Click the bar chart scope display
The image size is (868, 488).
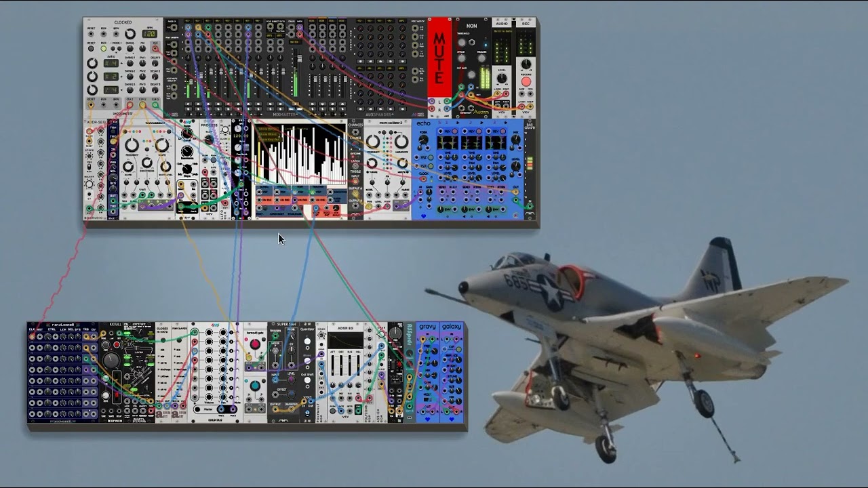pyautogui.click(x=300, y=155)
